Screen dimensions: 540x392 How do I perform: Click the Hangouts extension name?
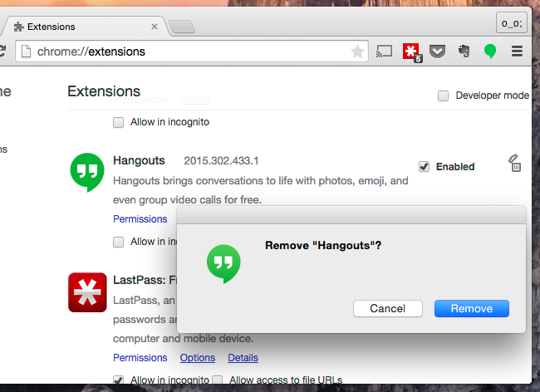(139, 161)
